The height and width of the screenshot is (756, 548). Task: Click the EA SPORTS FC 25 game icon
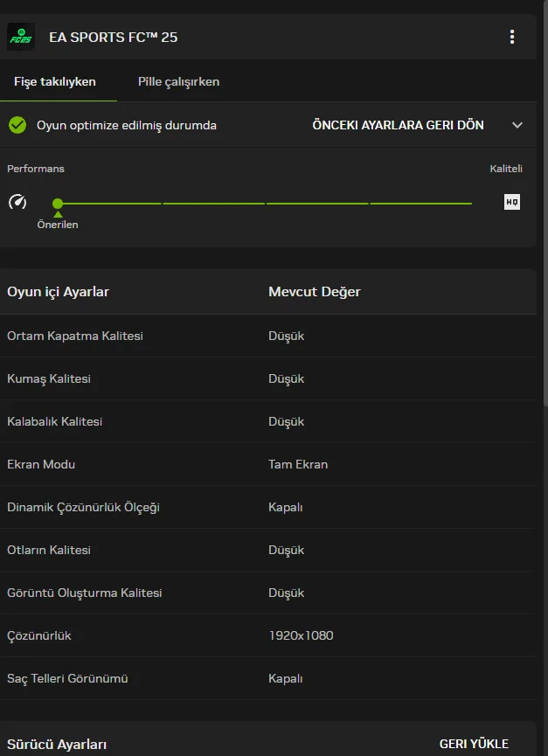pos(21,37)
